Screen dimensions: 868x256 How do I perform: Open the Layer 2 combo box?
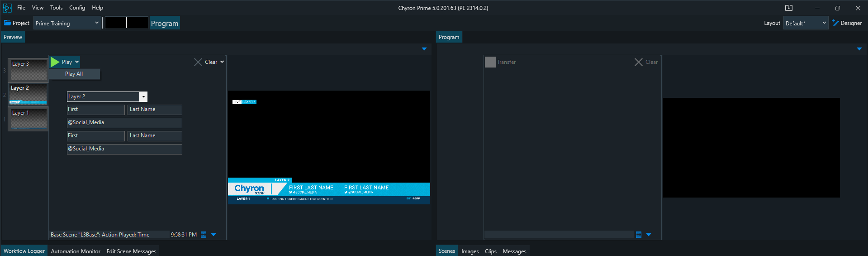point(143,97)
